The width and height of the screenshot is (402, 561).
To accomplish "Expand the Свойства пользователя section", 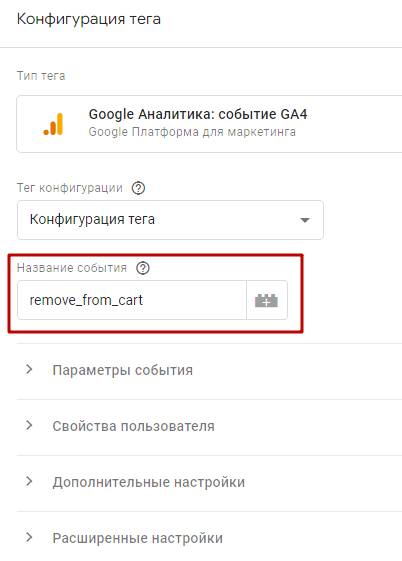I will (x=209, y=426).
